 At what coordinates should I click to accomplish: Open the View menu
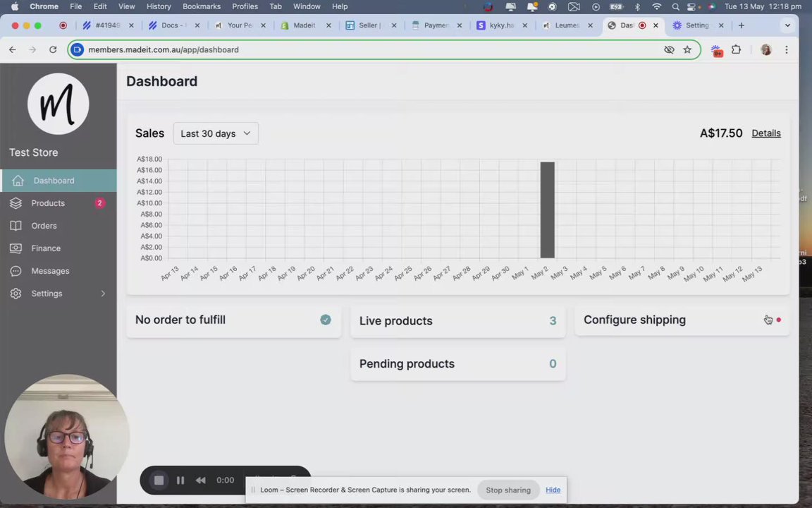click(x=126, y=7)
